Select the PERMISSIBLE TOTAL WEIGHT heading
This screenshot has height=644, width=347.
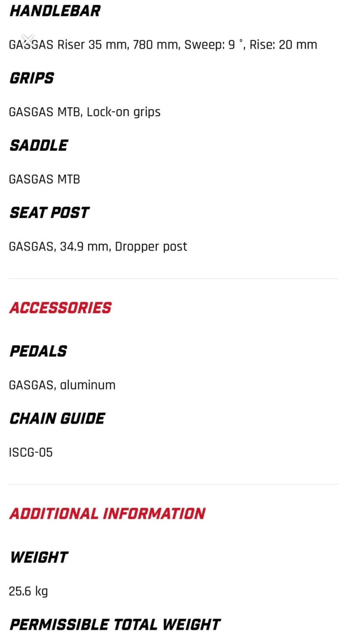[x=115, y=625]
